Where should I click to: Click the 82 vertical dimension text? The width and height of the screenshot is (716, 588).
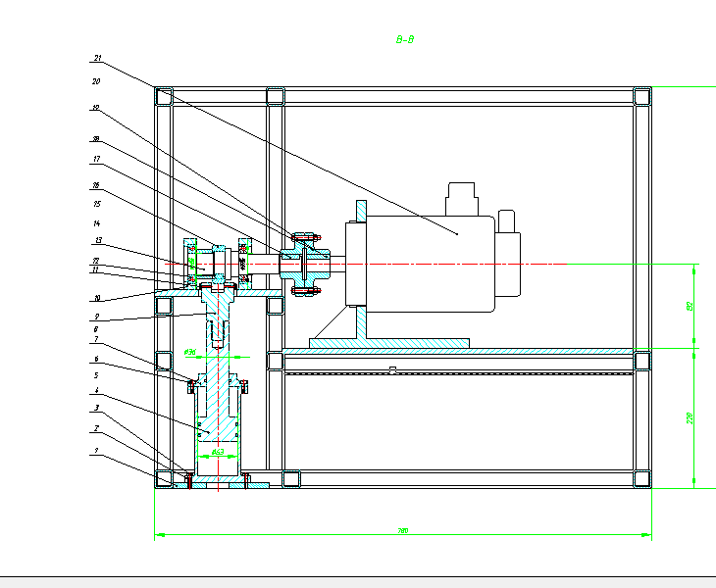click(690, 306)
